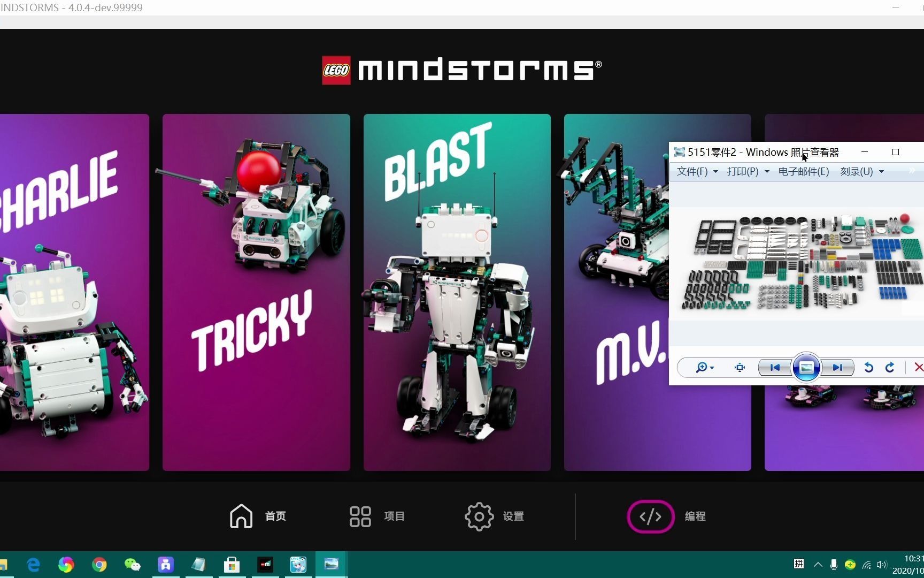Start slideshow in Photo Viewer
This screenshot has width=924, height=578.
(x=806, y=367)
